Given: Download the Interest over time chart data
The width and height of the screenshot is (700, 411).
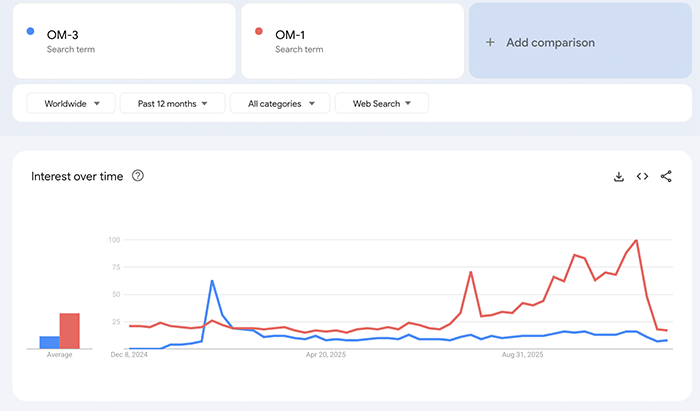Looking at the screenshot, I should click(619, 176).
